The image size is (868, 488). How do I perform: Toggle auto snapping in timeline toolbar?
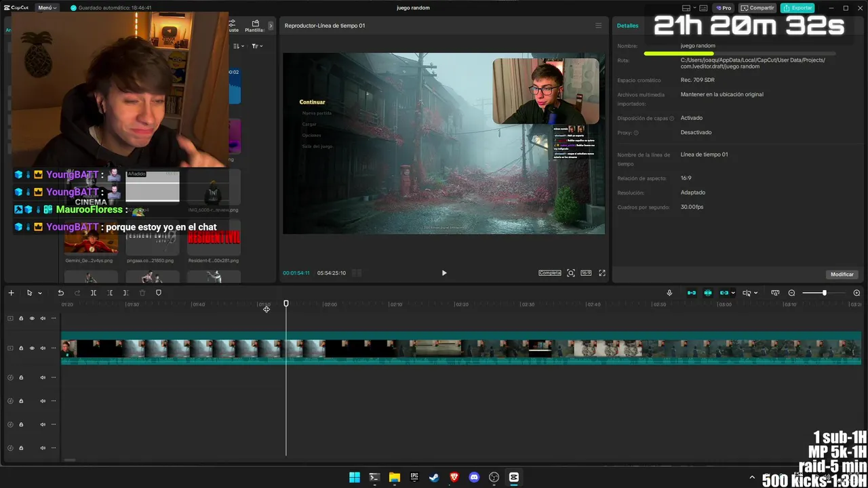pos(708,293)
